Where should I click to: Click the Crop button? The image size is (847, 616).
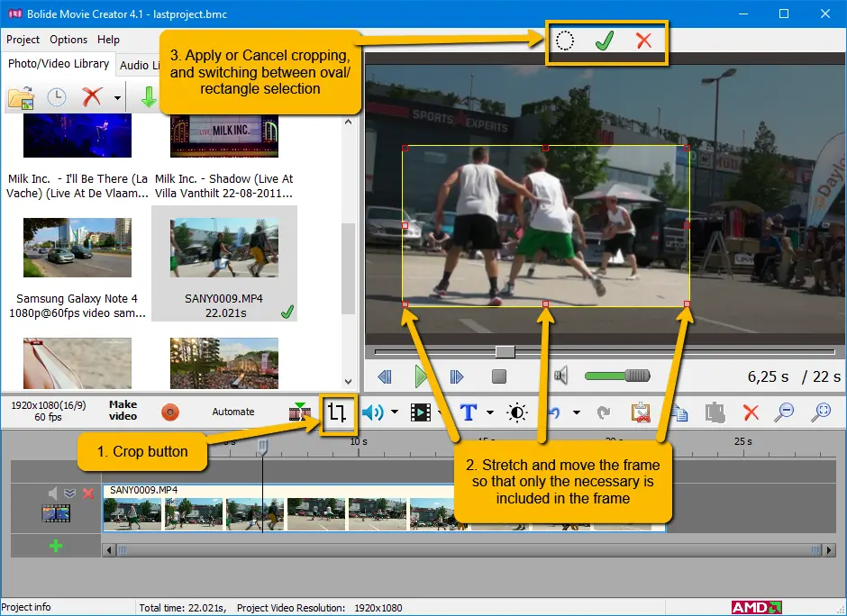click(x=337, y=413)
